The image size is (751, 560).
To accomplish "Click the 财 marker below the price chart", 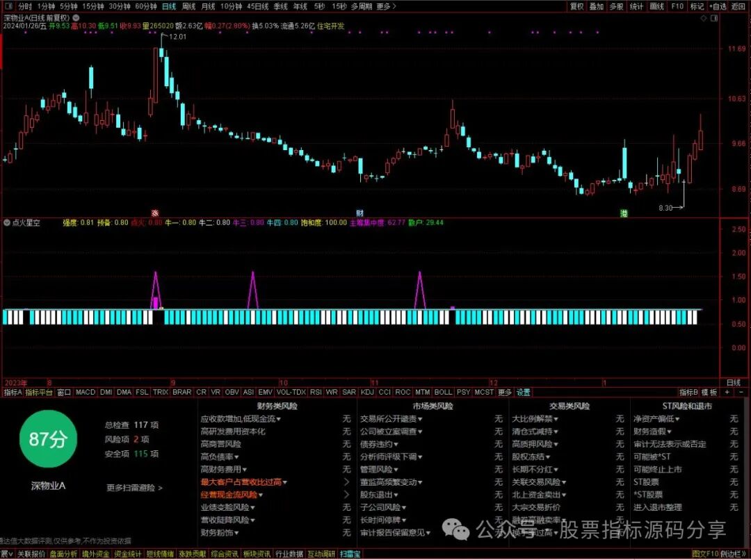I will tap(360, 213).
